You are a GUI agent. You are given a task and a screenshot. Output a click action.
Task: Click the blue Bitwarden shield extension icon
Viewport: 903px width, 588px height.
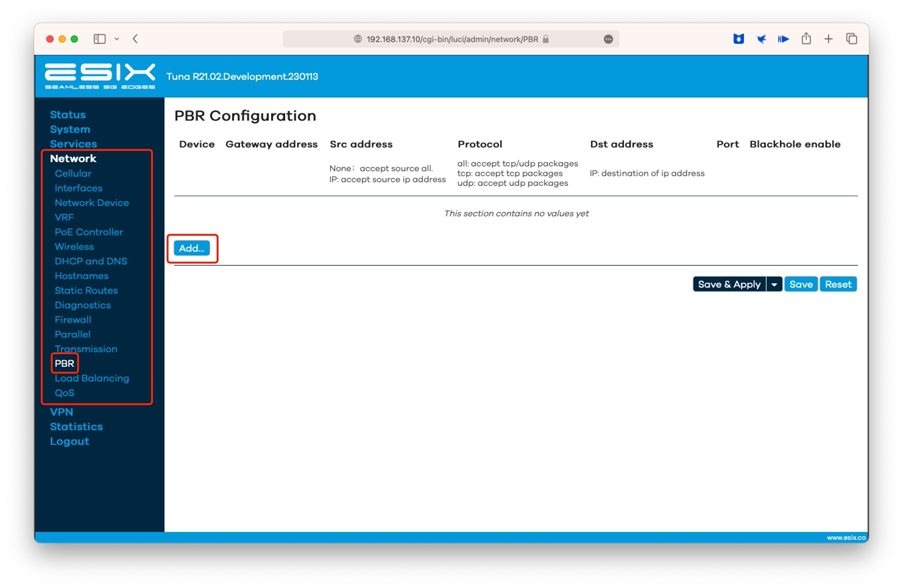pos(738,39)
